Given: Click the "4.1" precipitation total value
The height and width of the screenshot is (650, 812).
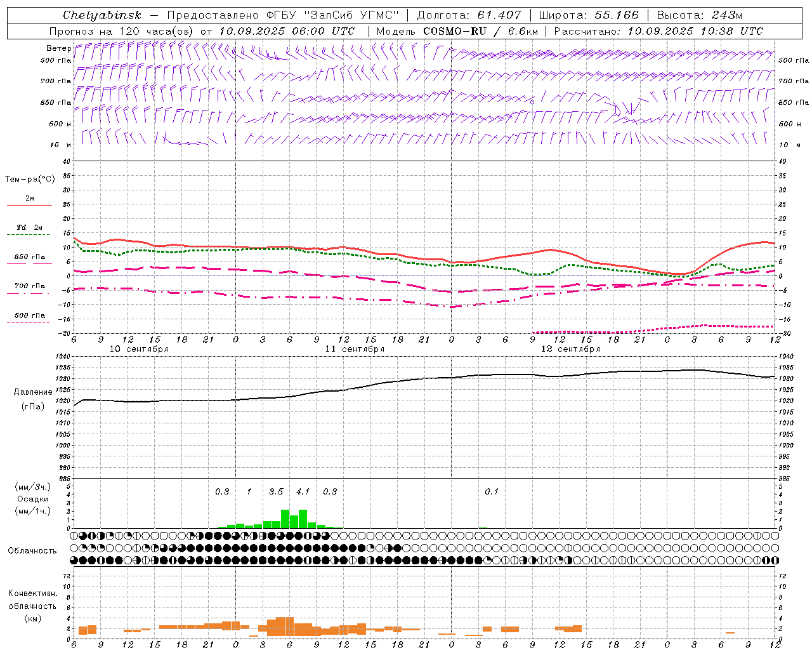Looking at the screenshot, I should coord(303,492).
